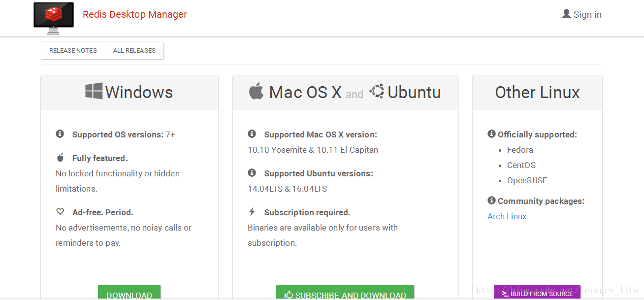Click info icon beside Supported Mac OS X version
This screenshot has height=300, width=644.
(252, 133)
